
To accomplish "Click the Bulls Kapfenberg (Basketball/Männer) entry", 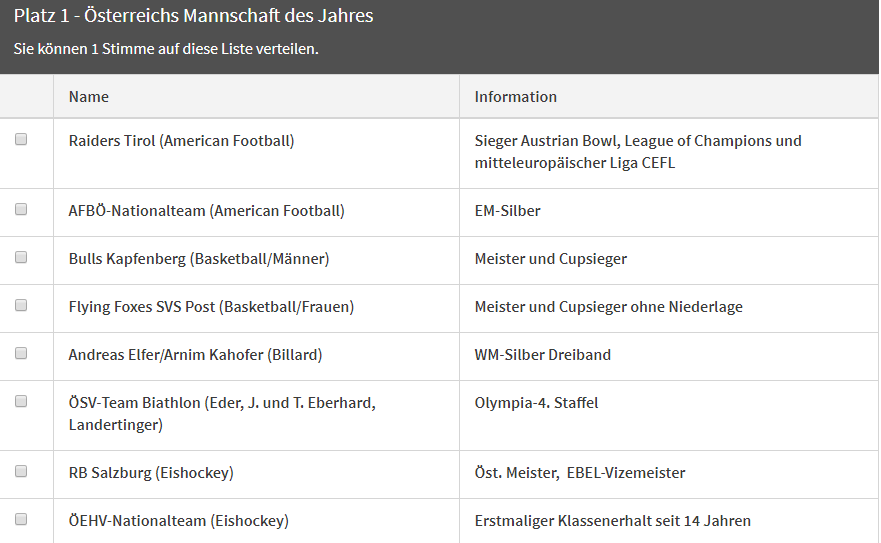I will point(199,259).
